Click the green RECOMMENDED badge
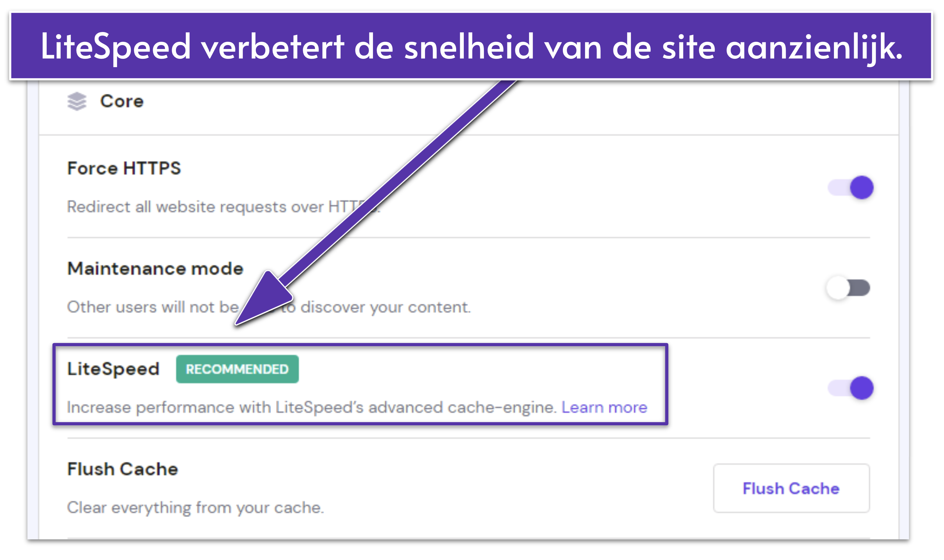 point(237,369)
